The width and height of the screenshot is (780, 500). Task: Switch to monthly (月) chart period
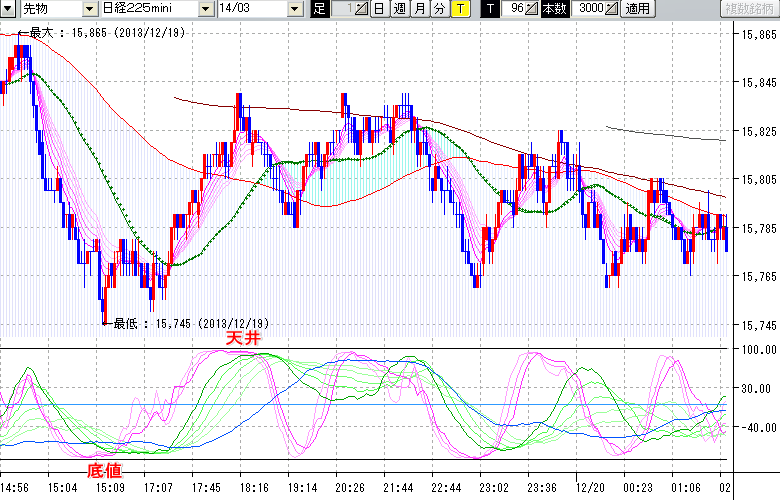pyautogui.click(x=419, y=9)
